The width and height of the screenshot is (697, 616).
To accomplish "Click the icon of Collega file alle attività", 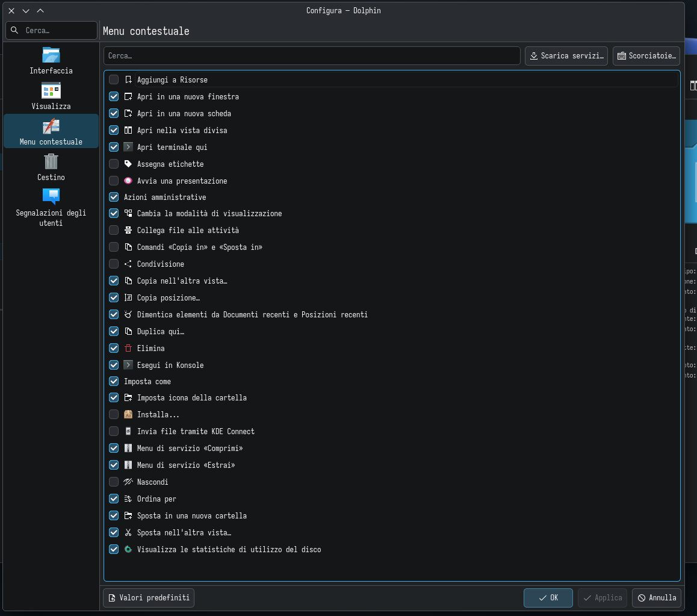I will coord(128,231).
